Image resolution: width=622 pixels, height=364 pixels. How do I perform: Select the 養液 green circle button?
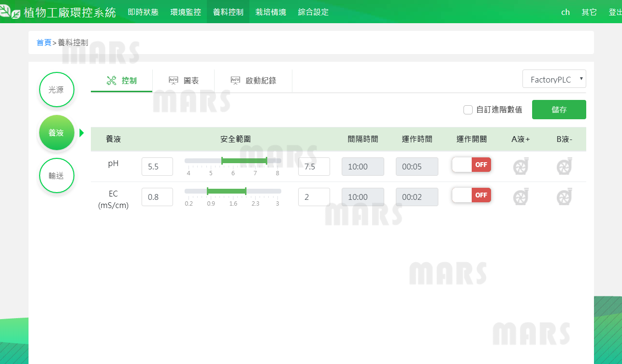click(57, 133)
